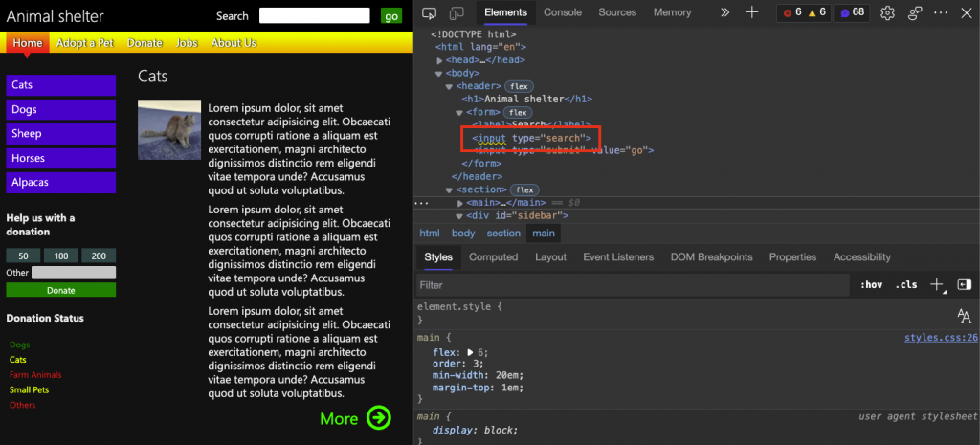Switch to the Elements tab
The image size is (980, 445).
[x=505, y=12]
